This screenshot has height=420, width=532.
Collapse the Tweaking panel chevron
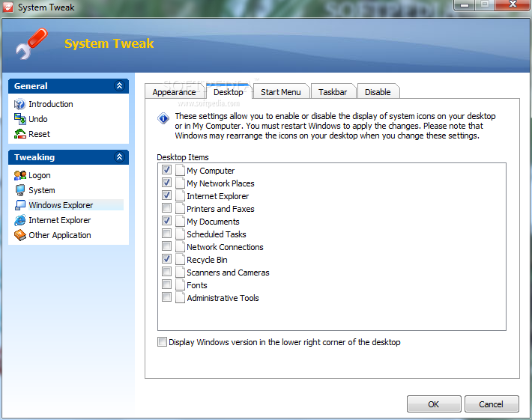coord(119,157)
